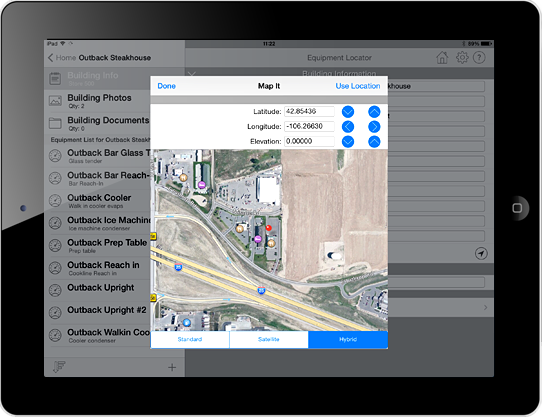Select Outback Upright row
This screenshot has height=417, width=542.
point(97,290)
